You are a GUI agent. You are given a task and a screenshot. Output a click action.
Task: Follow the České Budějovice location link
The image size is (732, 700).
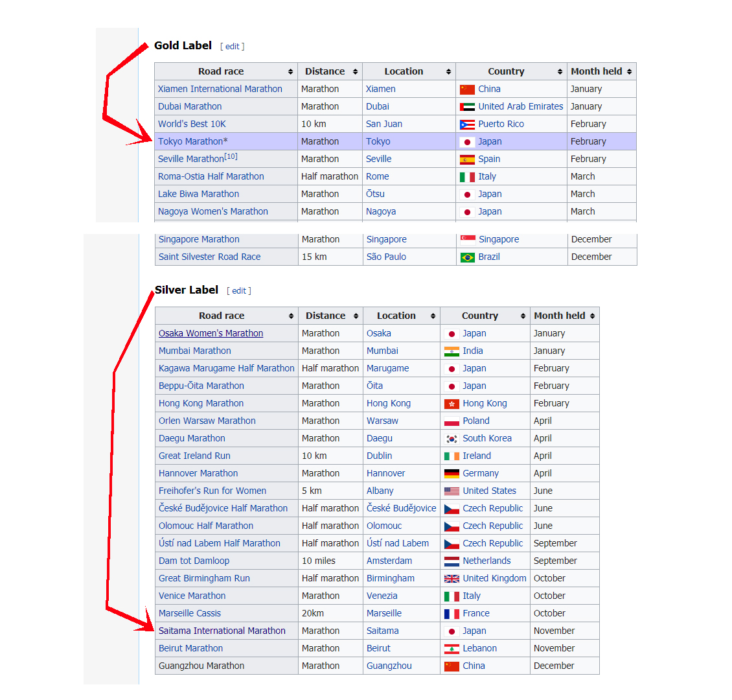coord(401,509)
